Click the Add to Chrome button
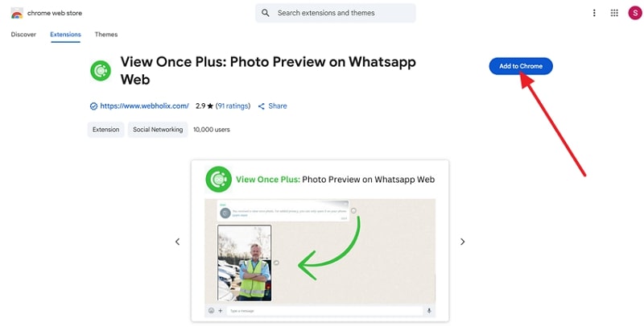644x327 pixels. click(521, 66)
